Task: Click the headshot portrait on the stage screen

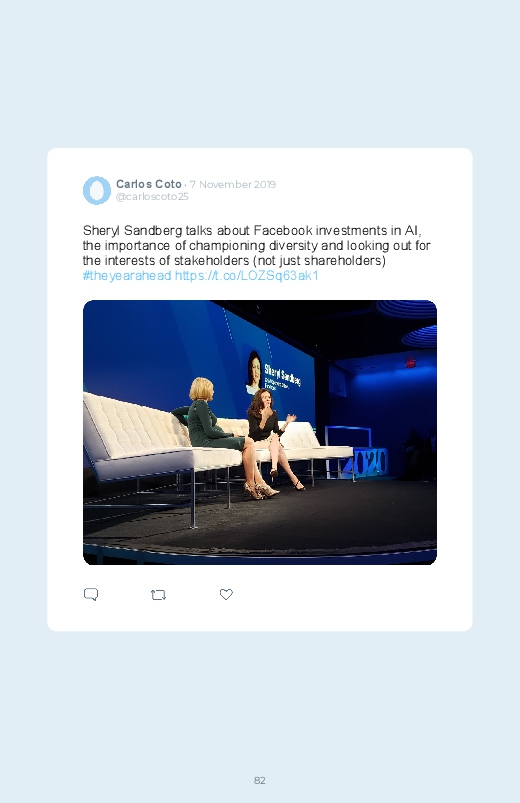Action: [254, 372]
